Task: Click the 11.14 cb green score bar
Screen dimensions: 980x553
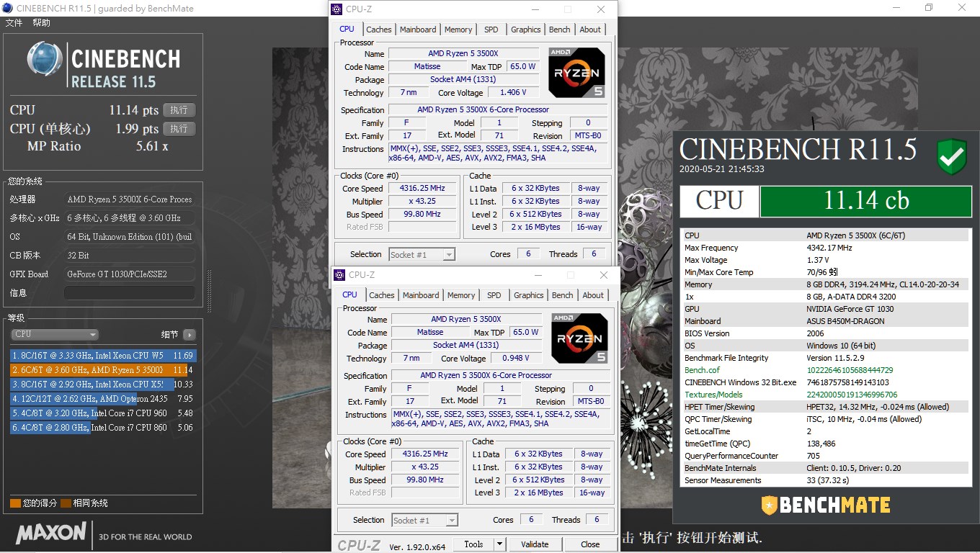Action: coord(866,200)
